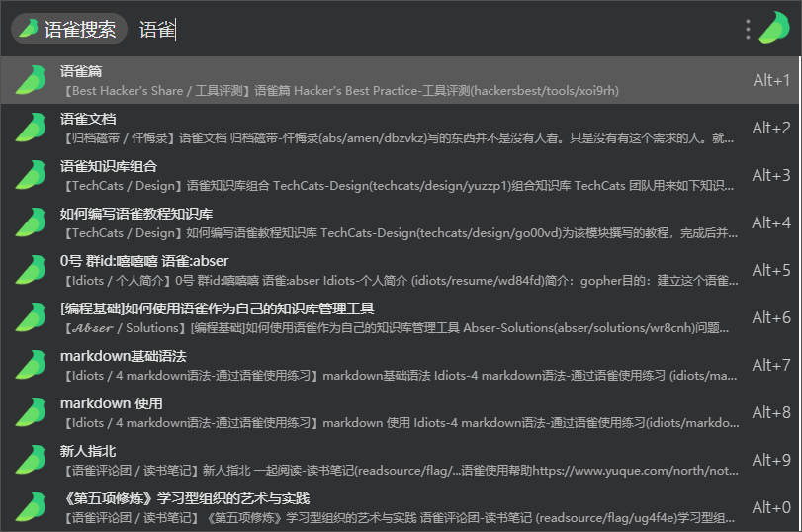Click the Yuque icon beside 语雀文档

click(x=31, y=128)
